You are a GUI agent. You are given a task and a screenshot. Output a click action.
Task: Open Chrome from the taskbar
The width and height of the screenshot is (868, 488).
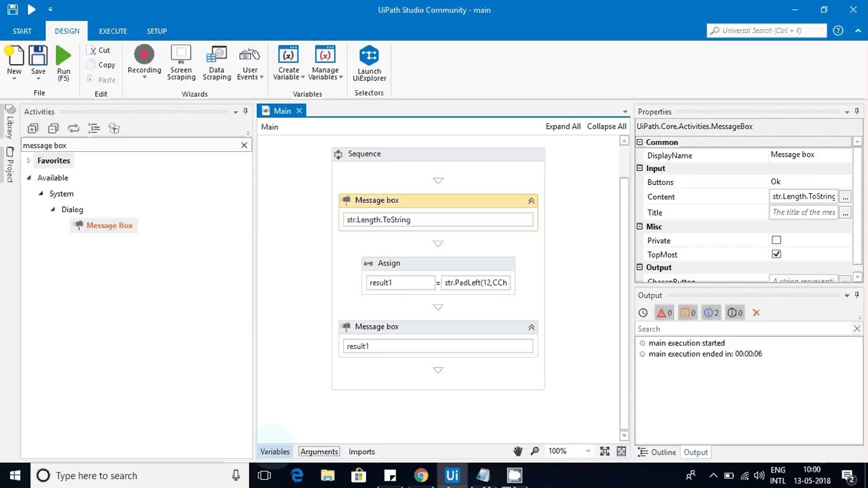point(421,476)
